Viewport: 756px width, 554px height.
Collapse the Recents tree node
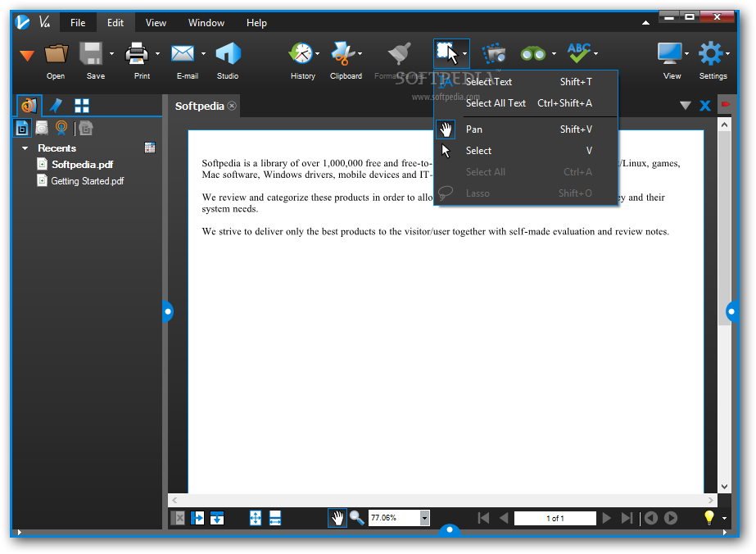click(x=25, y=148)
